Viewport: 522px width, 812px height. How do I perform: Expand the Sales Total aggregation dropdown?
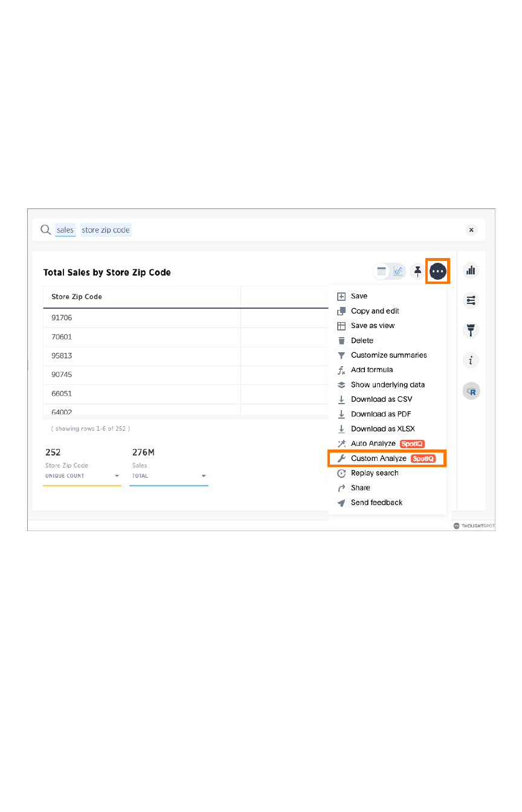coord(204,476)
